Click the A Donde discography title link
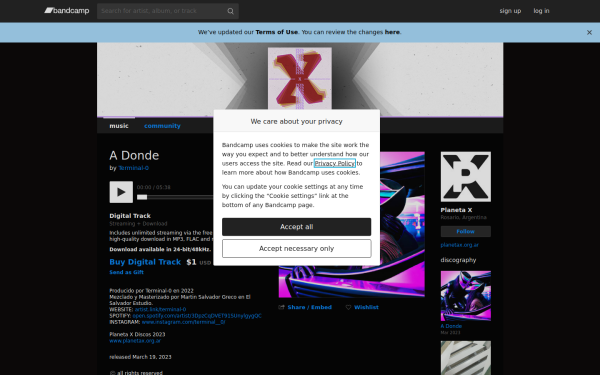Screen dimensions: 600x375 pos(451,326)
